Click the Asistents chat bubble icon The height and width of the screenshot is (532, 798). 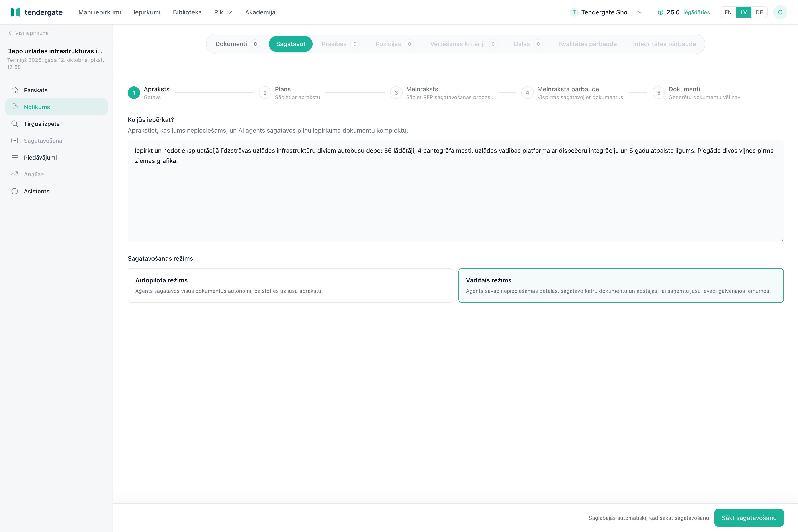pos(15,191)
